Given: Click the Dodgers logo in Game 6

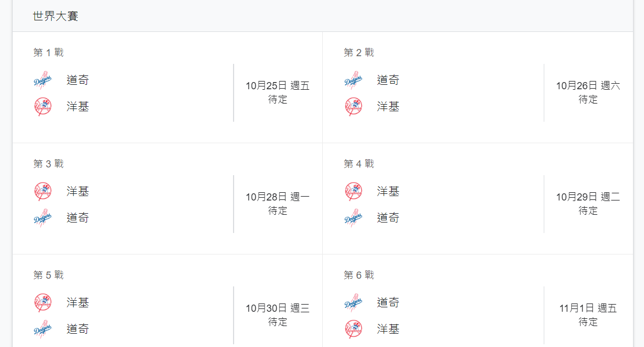Looking at the screenshot, I should 353,302.
